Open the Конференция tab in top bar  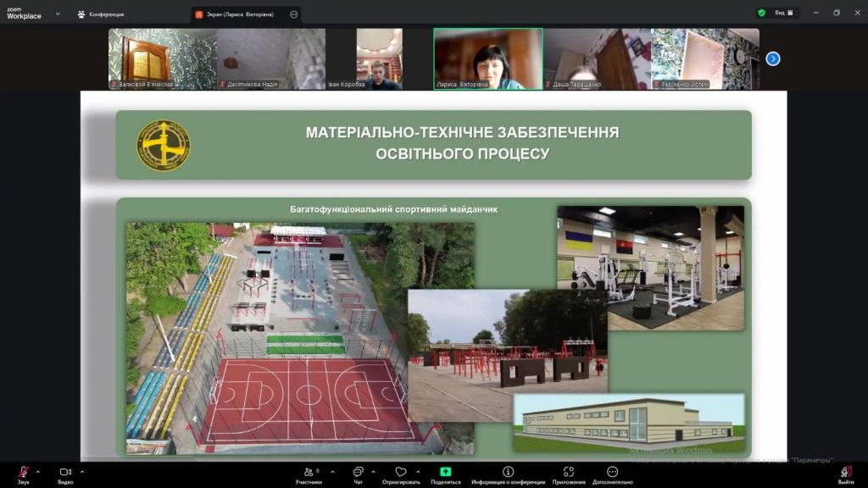pyautogui.click(x=102, y=14)
